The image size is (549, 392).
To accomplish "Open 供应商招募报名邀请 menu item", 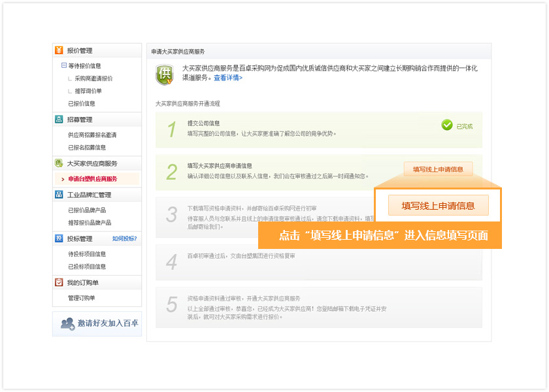I will coord(92,135).
